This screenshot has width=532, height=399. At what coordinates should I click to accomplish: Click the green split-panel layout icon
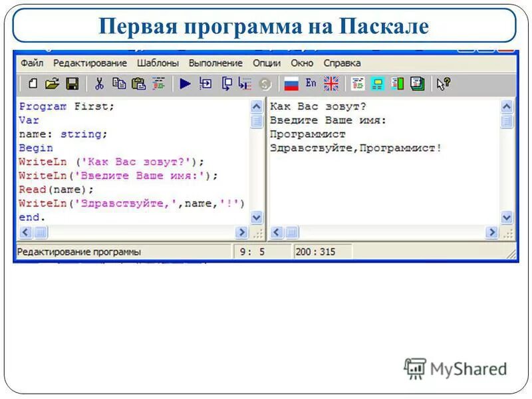coord(397,84)
